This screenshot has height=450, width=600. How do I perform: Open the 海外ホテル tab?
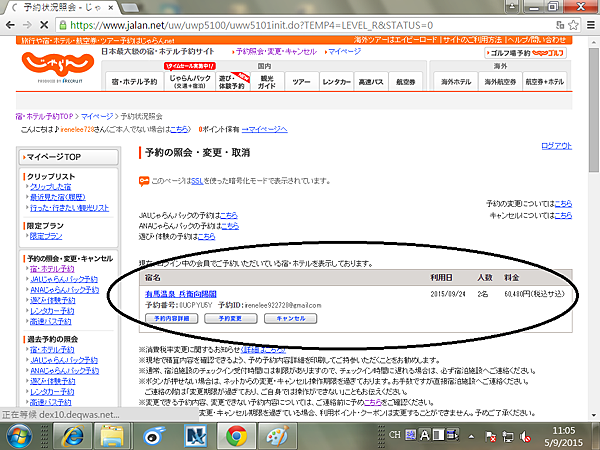[x=456, y=82]
